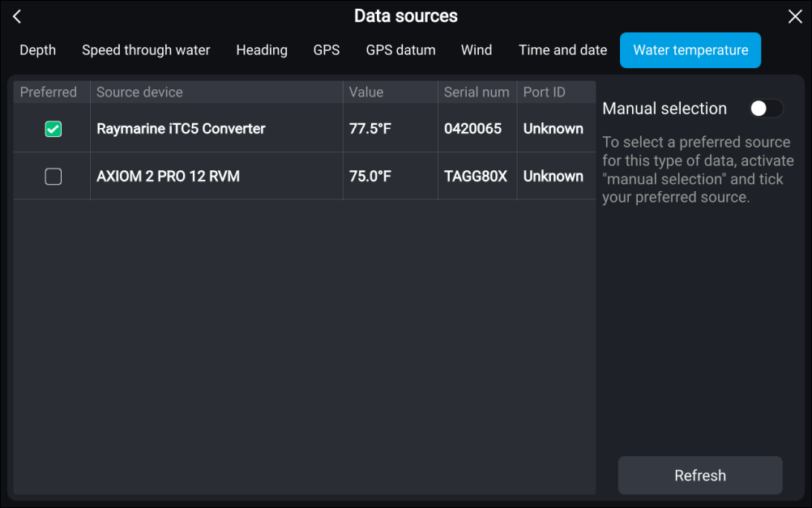Click the Serial num column header
Image resolution: width=812 pixels, height=508 pixels.
coord(477,92)
